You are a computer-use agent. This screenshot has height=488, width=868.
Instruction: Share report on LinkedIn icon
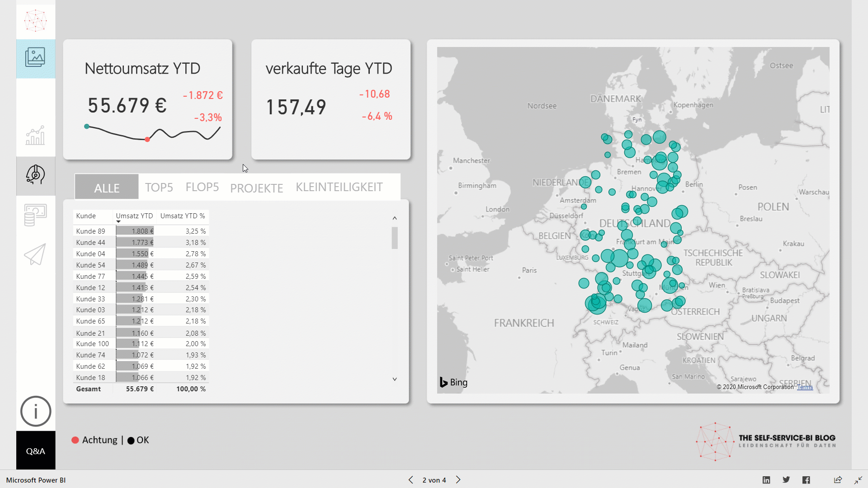[x=766, y=480]
